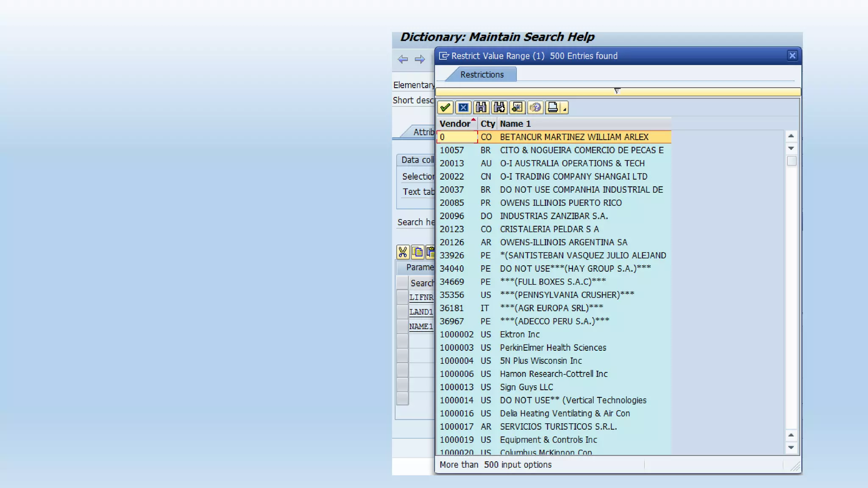Open the help question mark icon
The image size is (868, 488).
(535, 108)
